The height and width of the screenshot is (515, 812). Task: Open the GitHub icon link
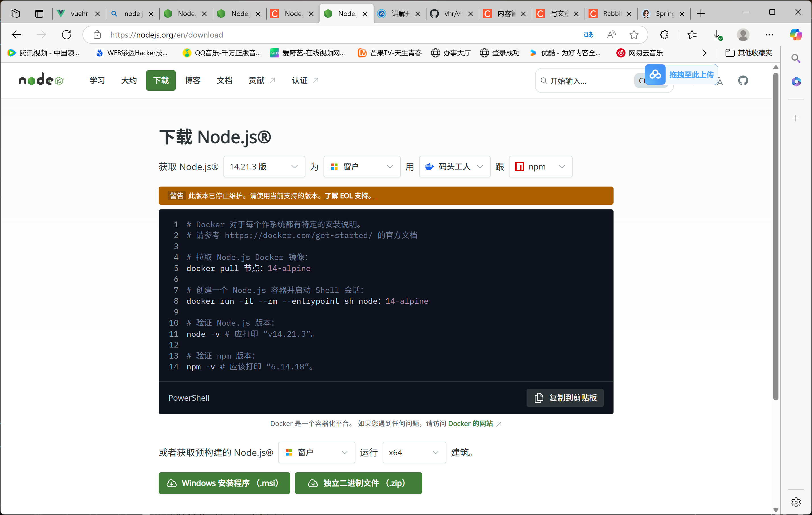tap(743, 80)
